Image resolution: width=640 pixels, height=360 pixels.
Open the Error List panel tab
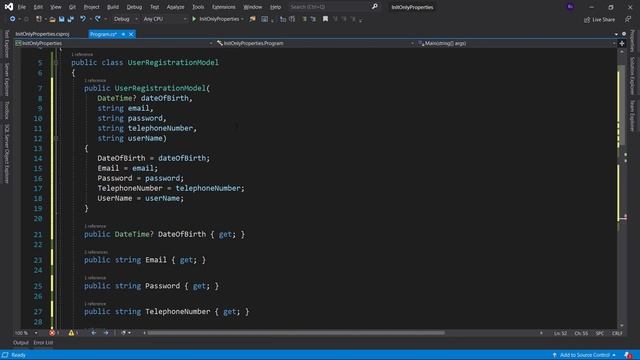point(43,343)
